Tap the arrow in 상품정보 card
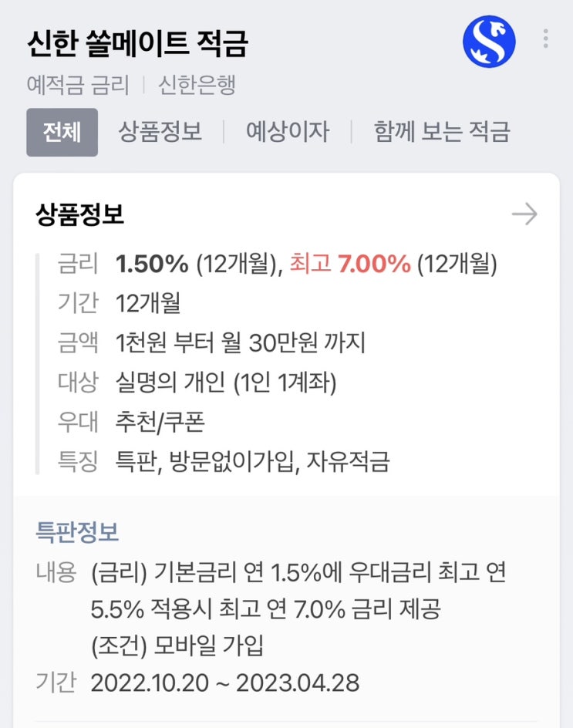Viewport: 573px width, 728px height. click(x=524, y=214)
